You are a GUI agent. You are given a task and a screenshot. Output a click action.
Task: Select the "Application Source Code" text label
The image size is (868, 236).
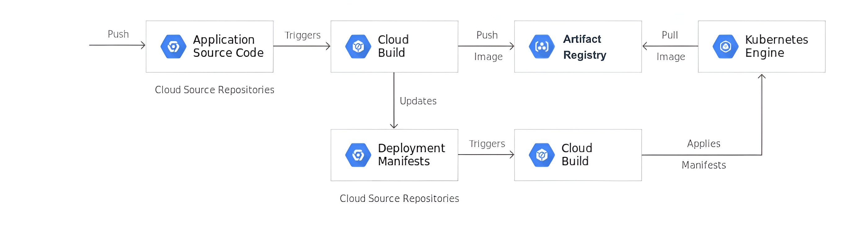click(228, 46)
